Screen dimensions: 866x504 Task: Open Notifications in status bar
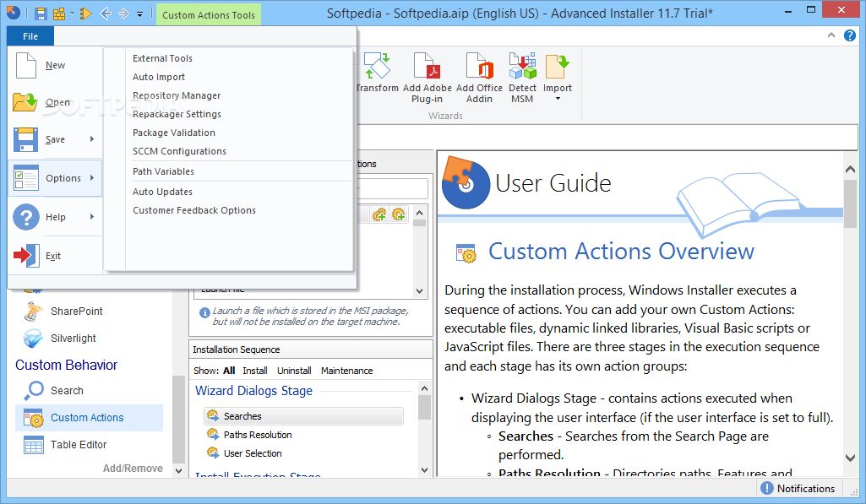tap(798, 489)
